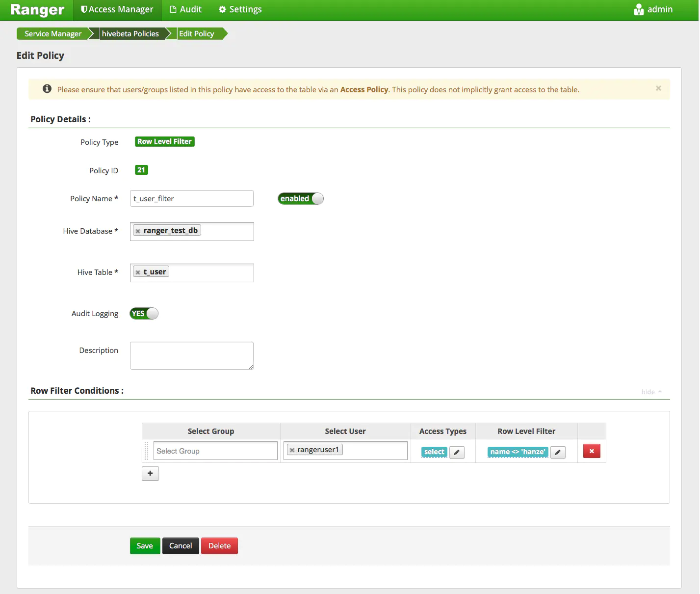
Task: Delete the row filter condition row
Action: coord(592,451)
